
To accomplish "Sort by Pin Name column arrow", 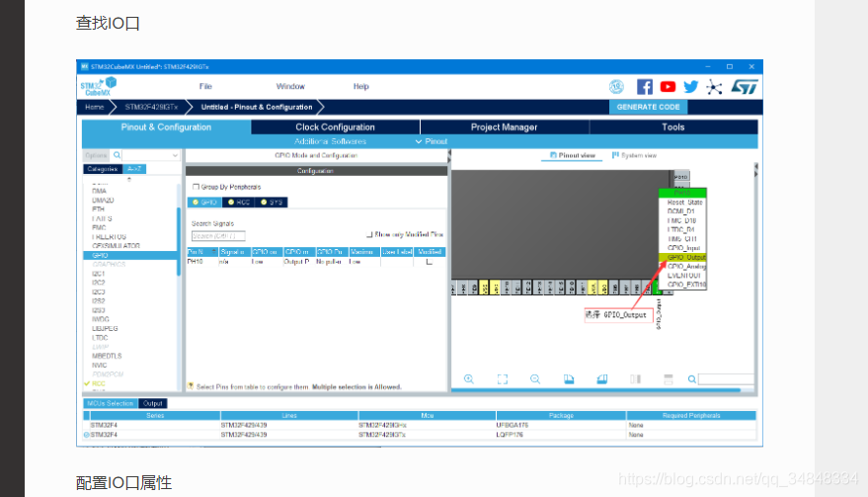I will click(x=214, y=252).
